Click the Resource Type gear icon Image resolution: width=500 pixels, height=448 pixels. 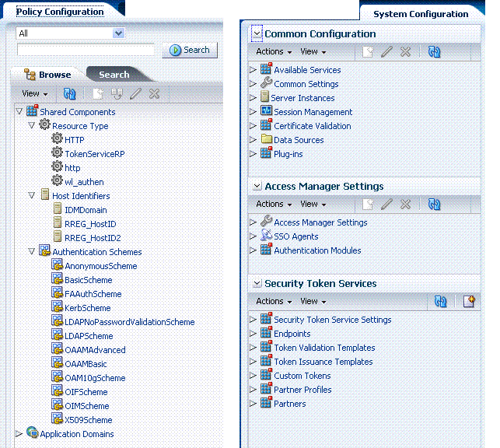[44, 124]
